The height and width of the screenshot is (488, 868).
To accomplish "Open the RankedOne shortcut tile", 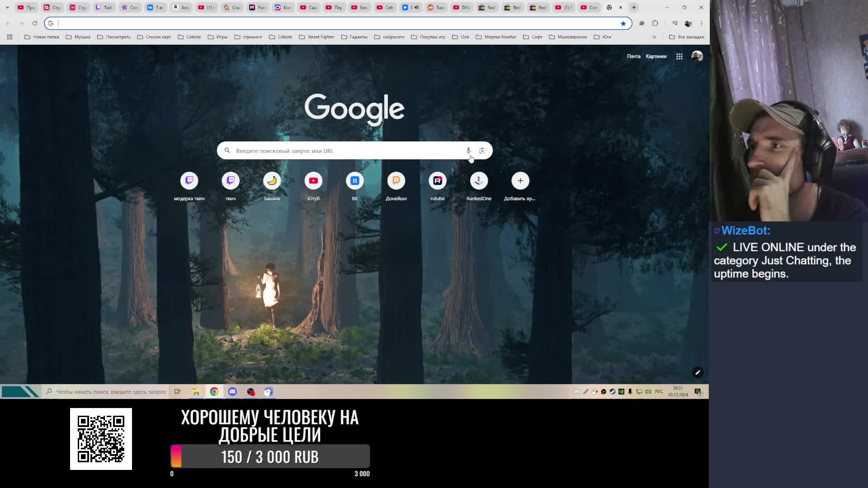I will pyautogui.click(x=479, y=181).
